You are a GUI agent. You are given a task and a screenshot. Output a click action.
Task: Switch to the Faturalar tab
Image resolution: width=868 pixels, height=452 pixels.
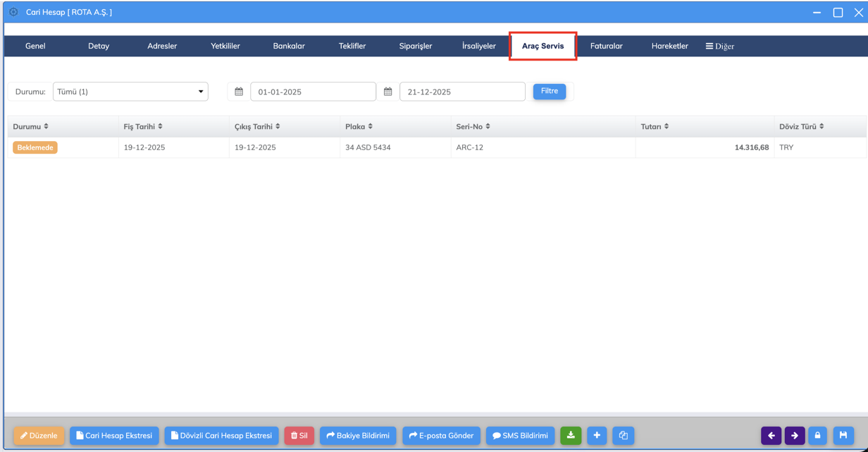tap(606, 47)
